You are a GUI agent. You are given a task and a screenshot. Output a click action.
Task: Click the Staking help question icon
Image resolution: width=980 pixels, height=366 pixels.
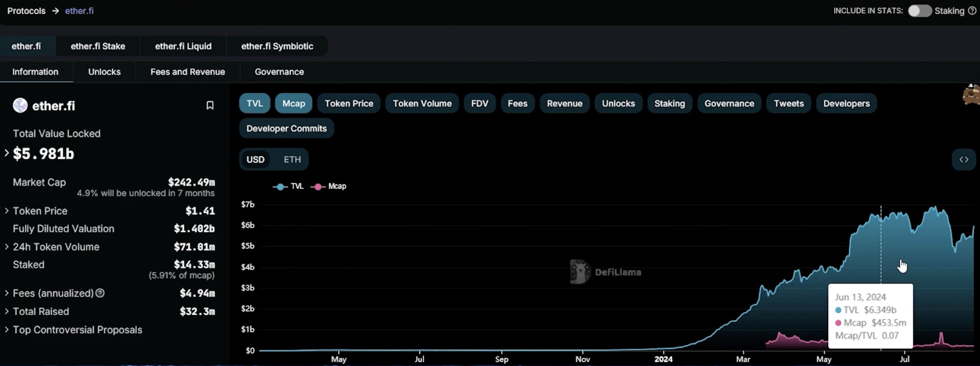coord(972,11)
